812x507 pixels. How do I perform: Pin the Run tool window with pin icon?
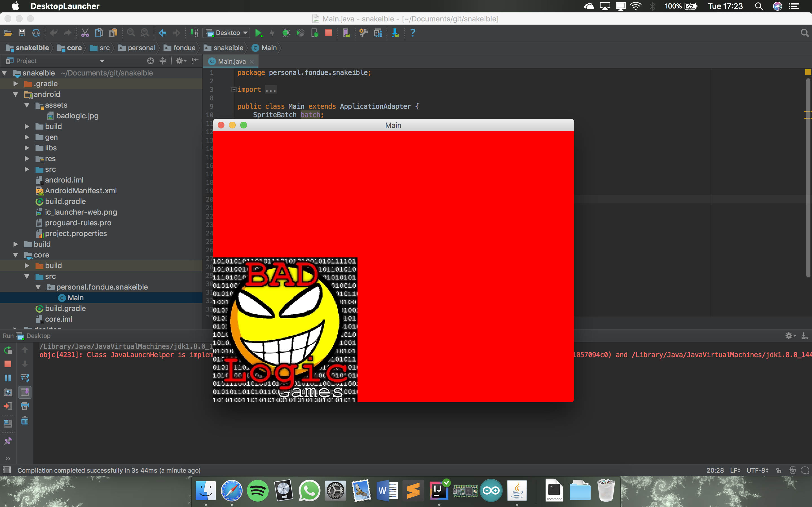click(x=8, y=441)
